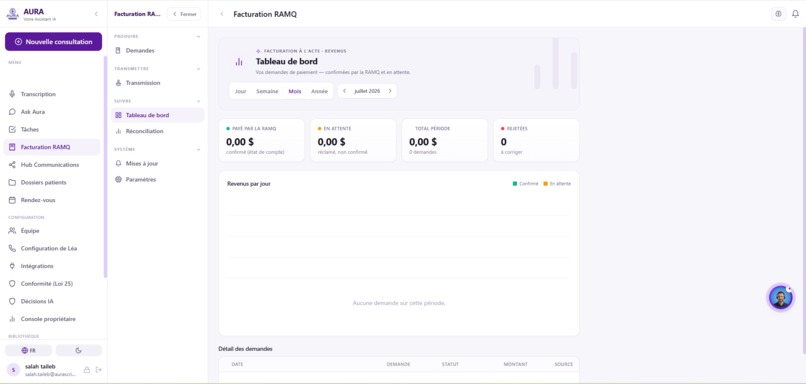
Task: Click the STATUT column header
Action: click(x=450, y=364)
